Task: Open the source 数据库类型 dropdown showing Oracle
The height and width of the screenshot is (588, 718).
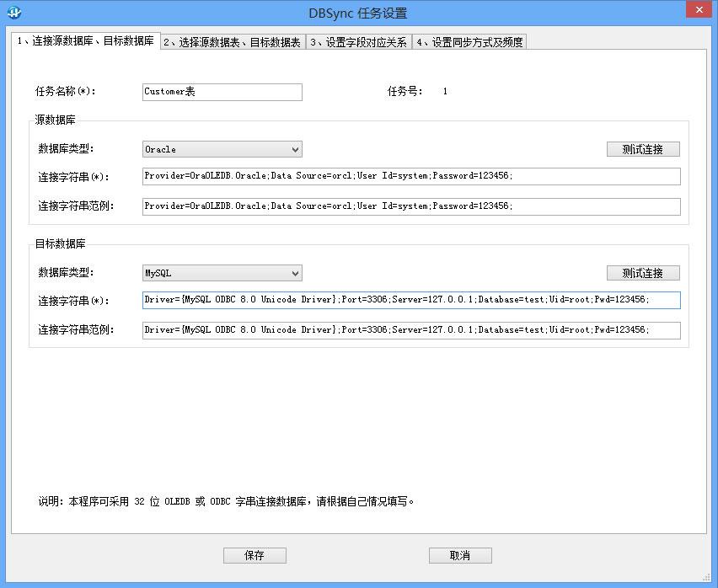Action: [222, 148]
